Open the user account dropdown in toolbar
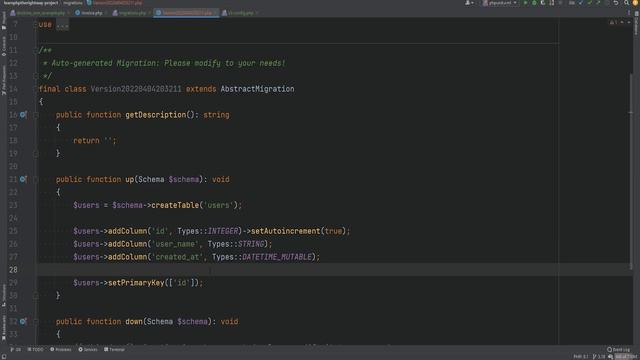 point(469,3)
